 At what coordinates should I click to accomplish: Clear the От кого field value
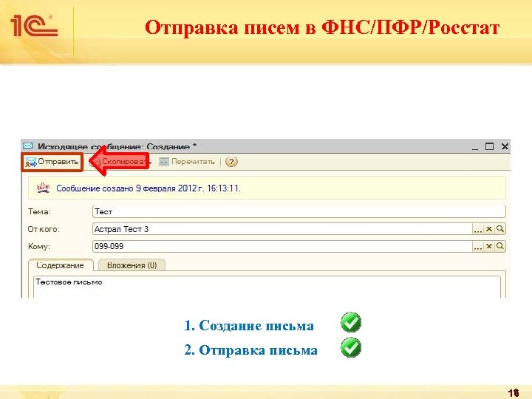489,229
